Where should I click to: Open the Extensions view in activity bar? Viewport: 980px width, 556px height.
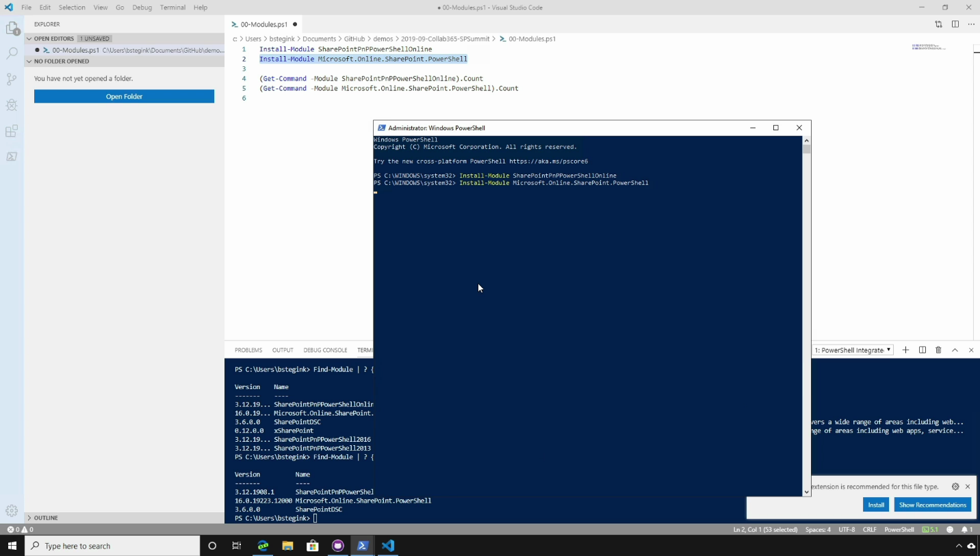(x=12, y=131)
